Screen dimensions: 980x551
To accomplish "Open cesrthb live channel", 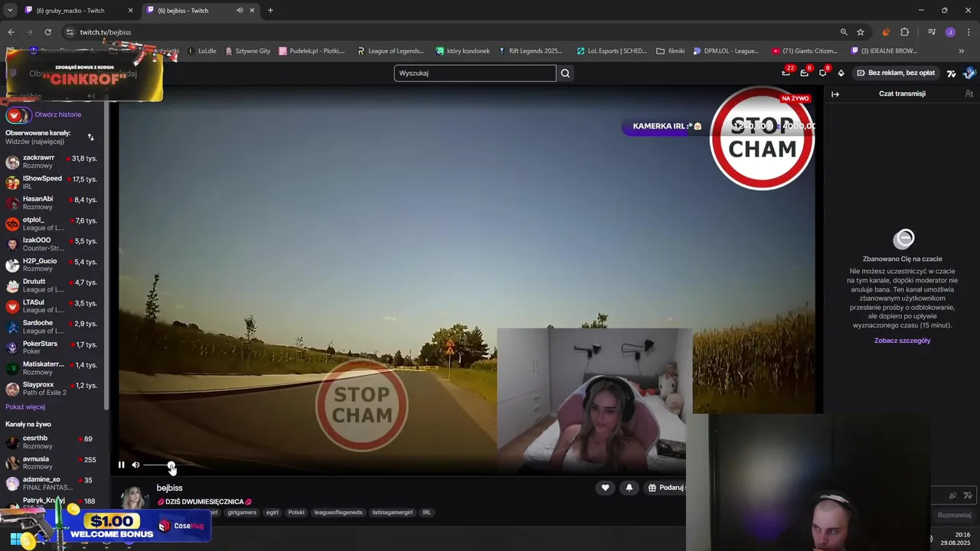I will (52, 442).
